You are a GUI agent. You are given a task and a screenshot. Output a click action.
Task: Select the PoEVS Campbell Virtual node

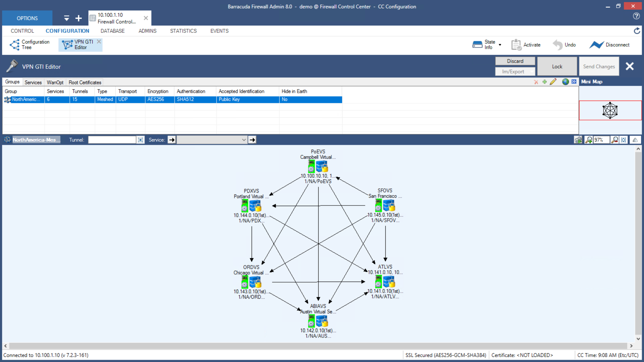(x=318, y=166)
